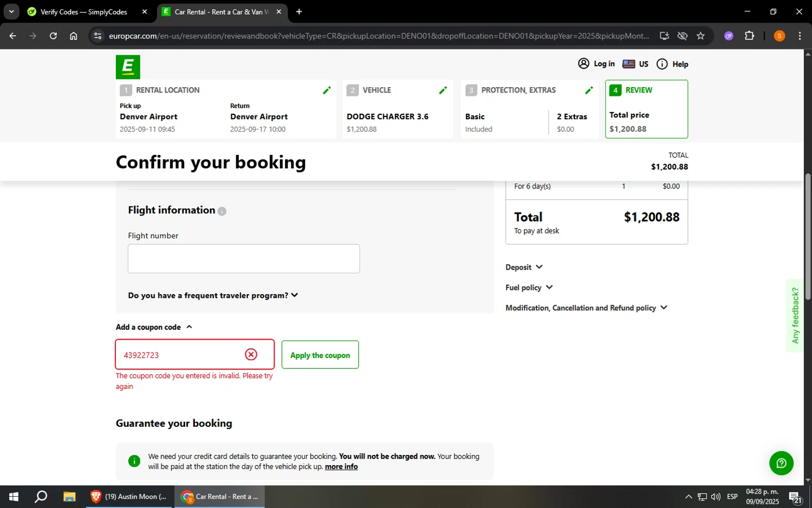This screenshot has width=812, height=508.
Task: Go back with browser back arrow
Action: [13, 36]
